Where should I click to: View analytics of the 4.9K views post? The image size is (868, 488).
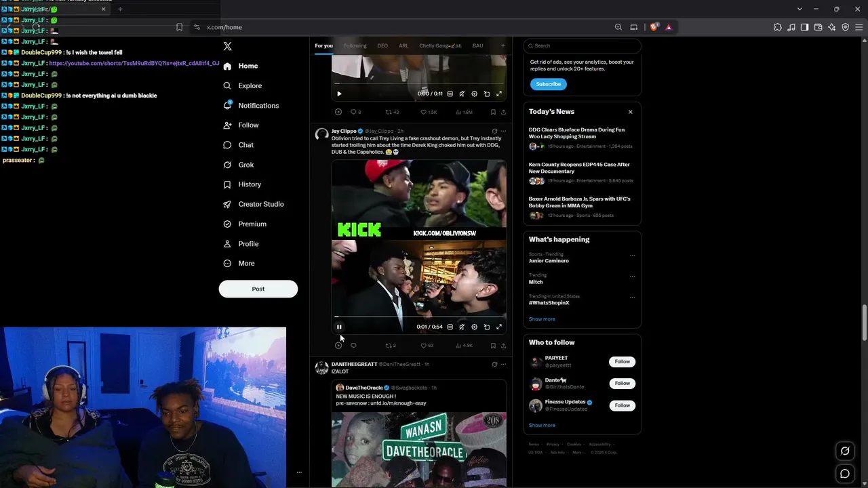[465, 346]
